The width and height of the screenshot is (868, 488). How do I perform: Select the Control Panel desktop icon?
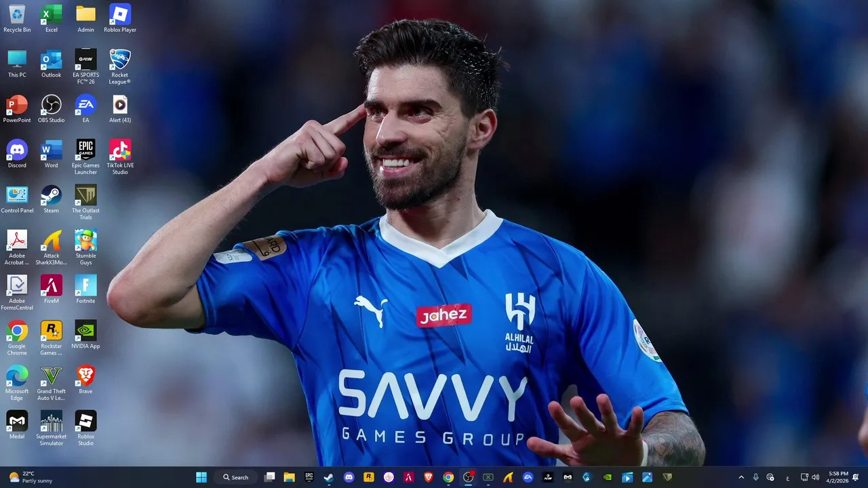click(x=17, y=199)
